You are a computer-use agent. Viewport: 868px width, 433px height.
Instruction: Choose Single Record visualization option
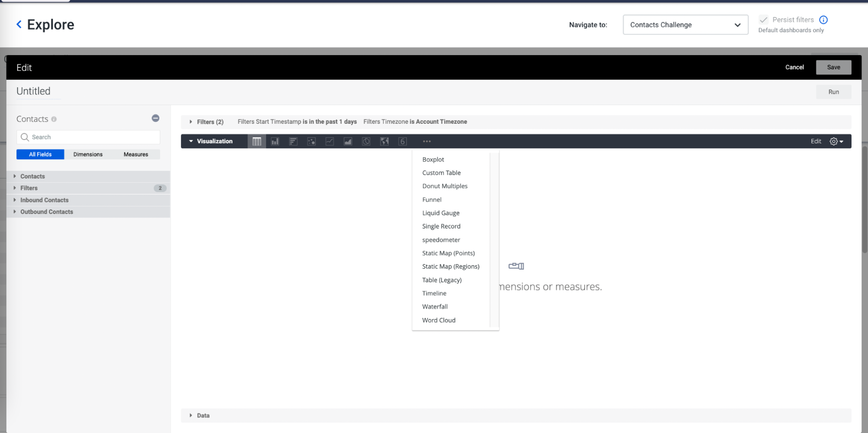point(441,226)
